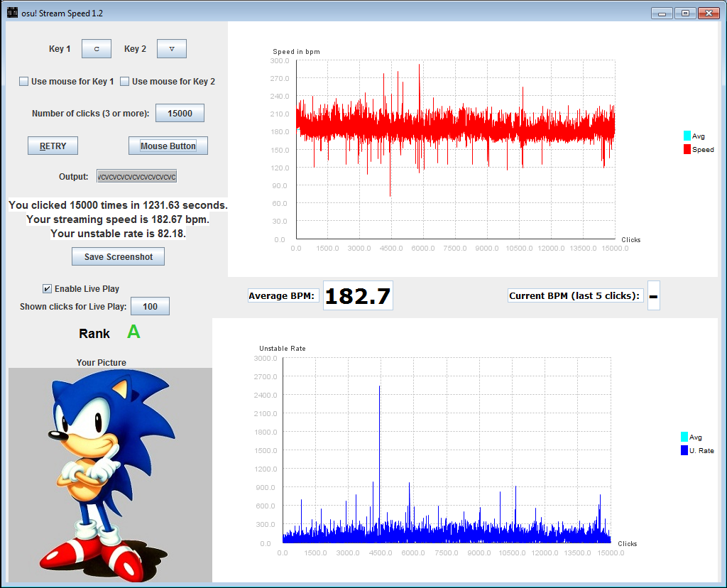This screenshot has height=588, width=727.
Task: Click the 'Speed in bpm' chart title
Action: (x=296, y=51)
